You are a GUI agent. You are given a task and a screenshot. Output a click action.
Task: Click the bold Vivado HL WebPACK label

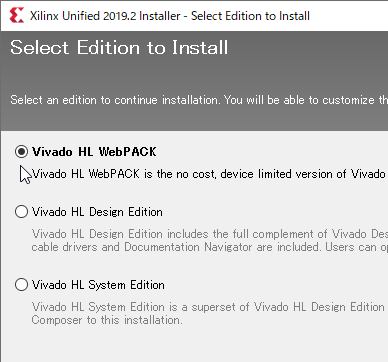pos(94,152)
